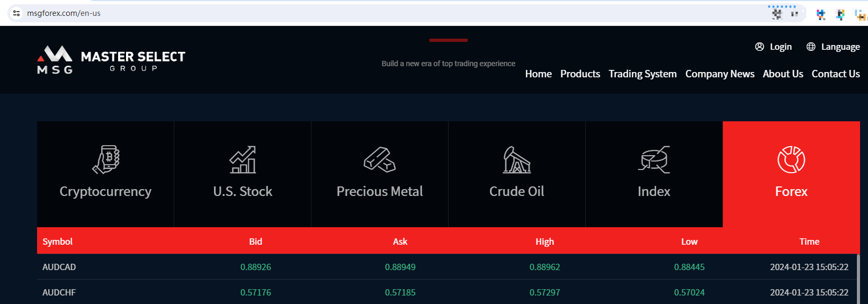This screenshot has width=868, height=304.
Task: Open the Trading System menu
Action: click(642, 74)
